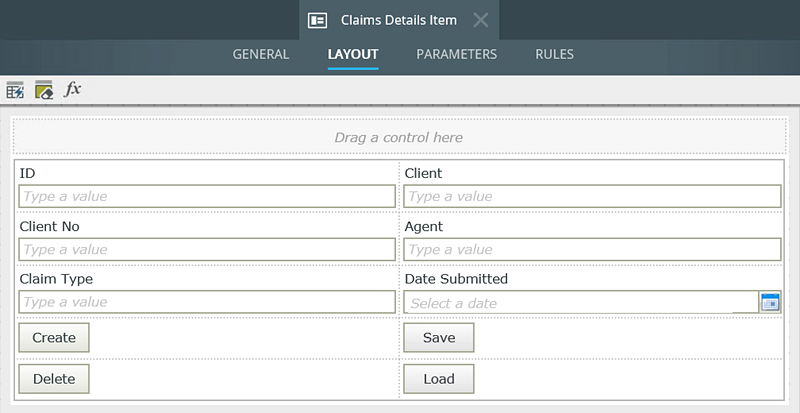
Task: Switch to the General tab
Action: [x=261, y=54]
